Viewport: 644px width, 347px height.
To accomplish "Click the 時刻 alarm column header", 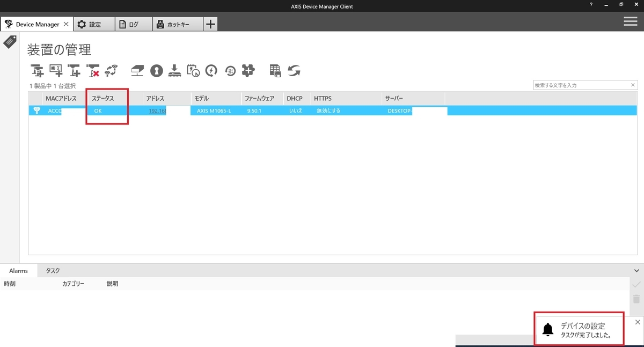I will [x=10, y=284].
